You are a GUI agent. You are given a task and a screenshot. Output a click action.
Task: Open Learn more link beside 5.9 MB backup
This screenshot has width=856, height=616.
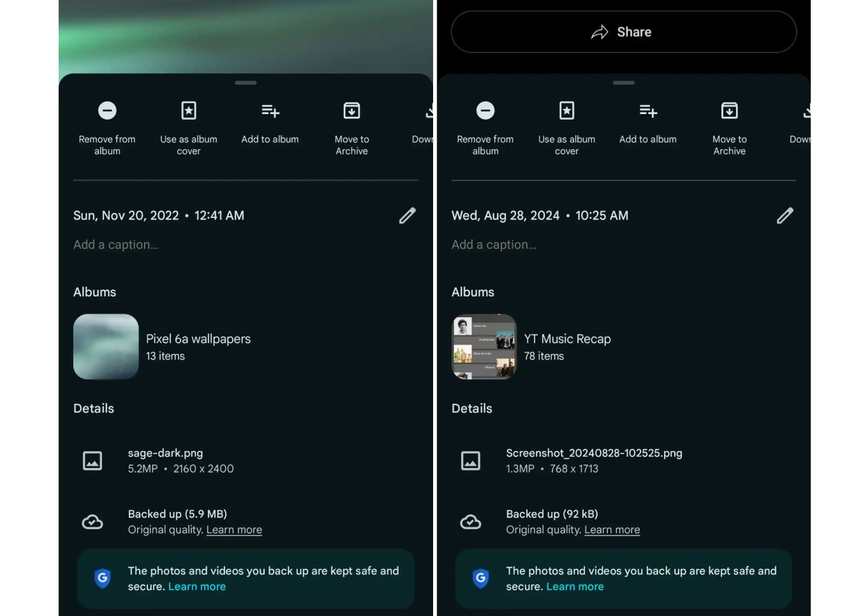pyautogui.click(x=234, y=530)
